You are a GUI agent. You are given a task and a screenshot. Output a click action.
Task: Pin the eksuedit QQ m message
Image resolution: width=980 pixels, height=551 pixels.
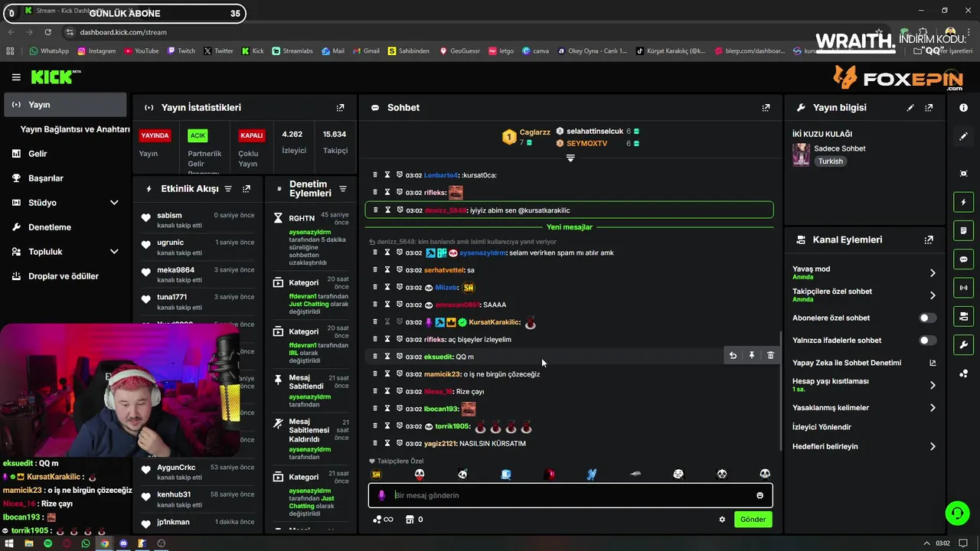tap(752, 356)
